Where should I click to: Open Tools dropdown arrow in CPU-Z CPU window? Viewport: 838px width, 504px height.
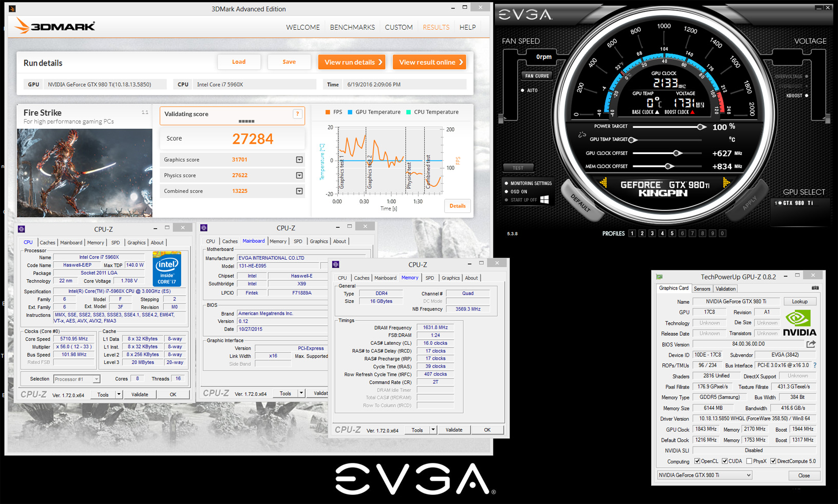point(119,395)
